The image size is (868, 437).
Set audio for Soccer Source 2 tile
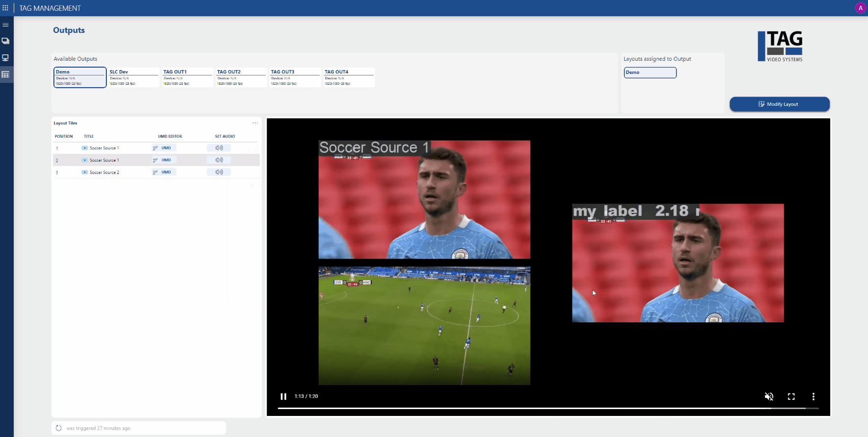(219, 172)
